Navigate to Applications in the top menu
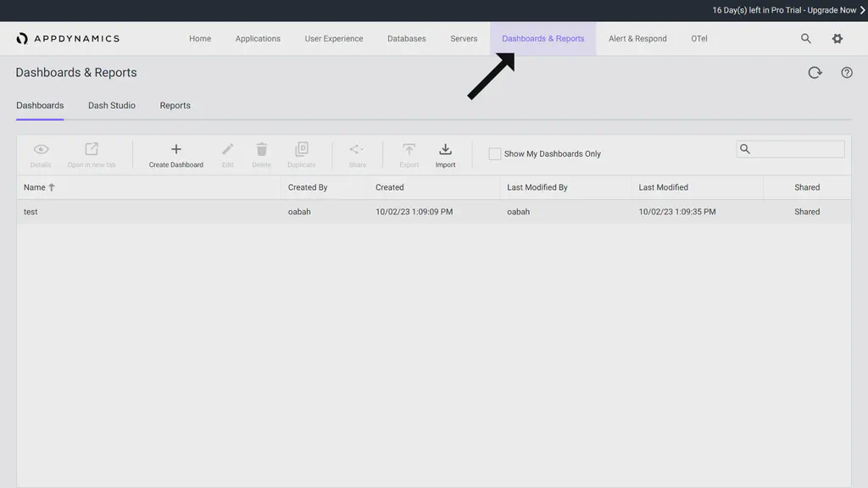The image size is (868, 488). tap(258, 38)
